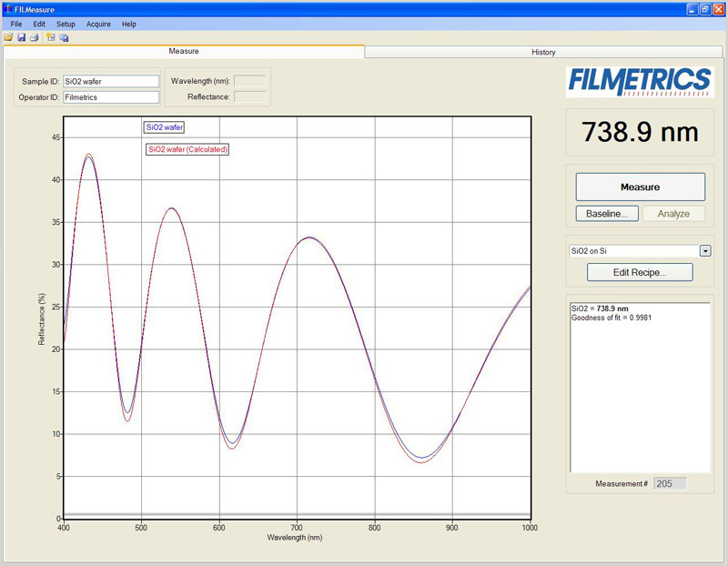Select the Measure tab
Viewport: 728px width, 566px height.
tap(183, 51)
